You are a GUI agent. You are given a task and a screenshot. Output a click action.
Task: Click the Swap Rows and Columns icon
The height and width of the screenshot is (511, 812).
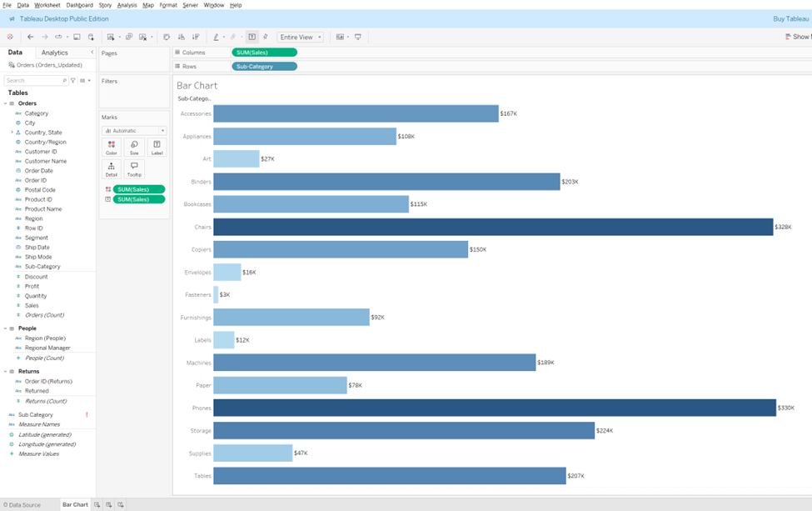(167, 37)
